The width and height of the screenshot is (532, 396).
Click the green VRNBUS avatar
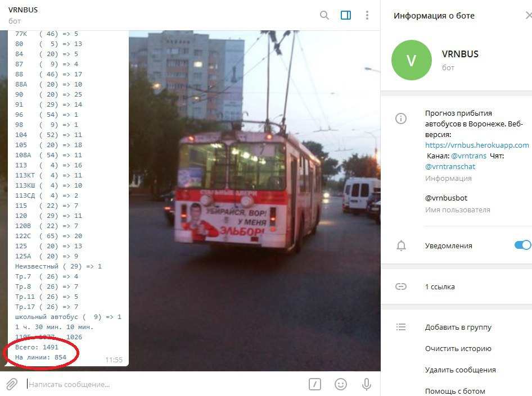(x=411, y=60)
